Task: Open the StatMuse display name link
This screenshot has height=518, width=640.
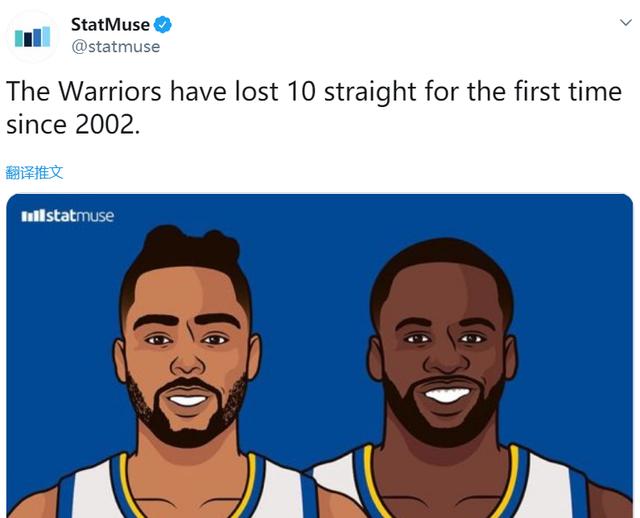Action: click(x=110, y=24)
